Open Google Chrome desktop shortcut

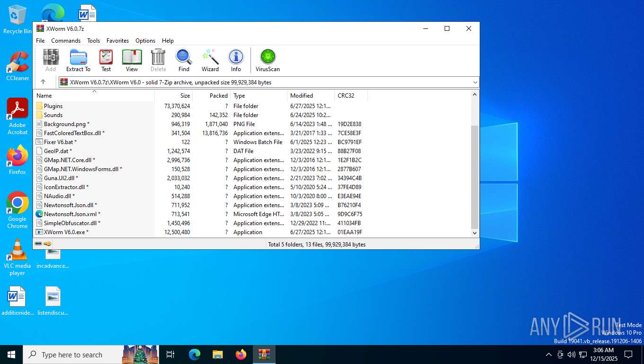[18, 210]
